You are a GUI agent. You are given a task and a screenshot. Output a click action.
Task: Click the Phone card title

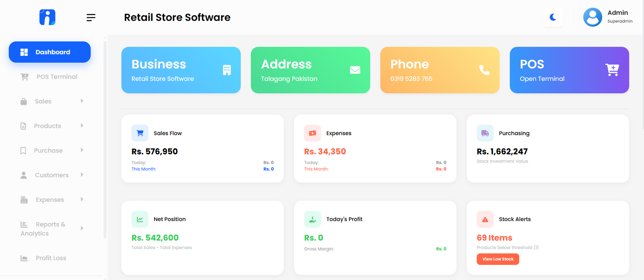point(410,64)
